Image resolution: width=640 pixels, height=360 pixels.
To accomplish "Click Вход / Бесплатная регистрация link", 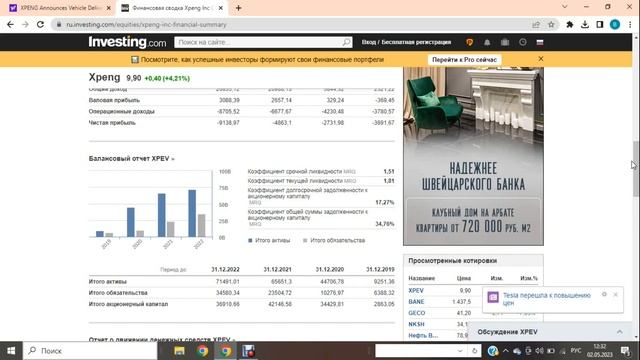I will 406,42.
